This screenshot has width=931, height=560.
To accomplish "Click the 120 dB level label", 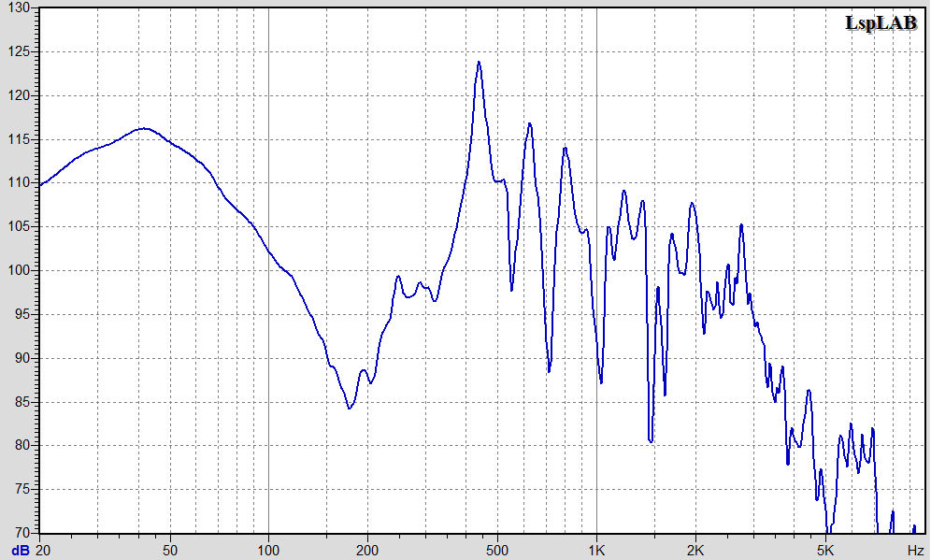I will [19, 95].
